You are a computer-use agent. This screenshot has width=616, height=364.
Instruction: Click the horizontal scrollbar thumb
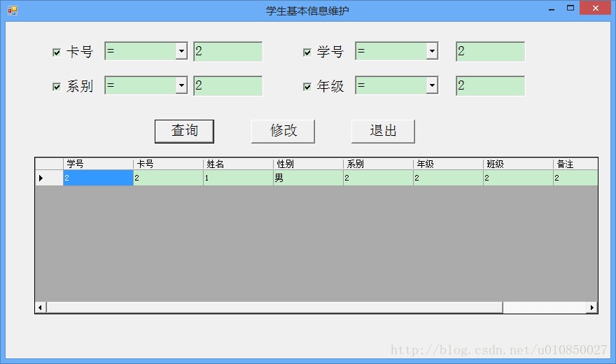274,307
